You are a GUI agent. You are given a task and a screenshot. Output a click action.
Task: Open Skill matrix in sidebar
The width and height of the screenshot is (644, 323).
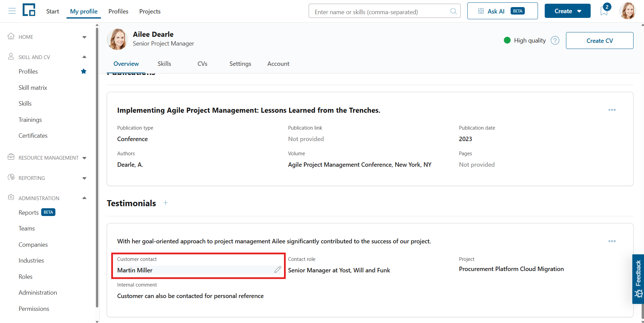(33, 88)
